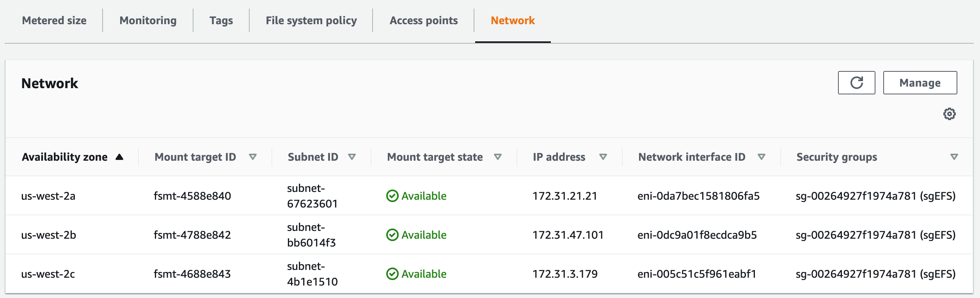The width and height of the screenshot is (980, 298).
Task: Click the green check icon in fsmt-4788e842 row
Action: click(392, 235)
